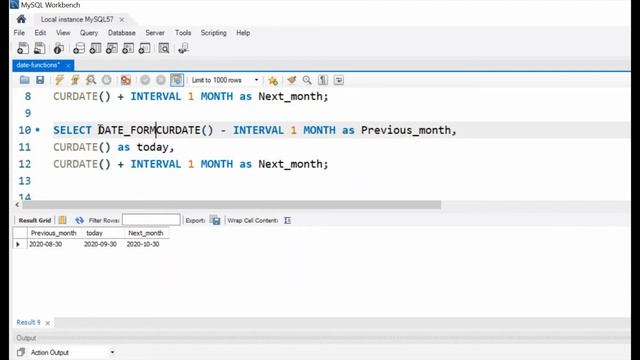Open the Query menu
640x360 pixels.
(89, 33)
